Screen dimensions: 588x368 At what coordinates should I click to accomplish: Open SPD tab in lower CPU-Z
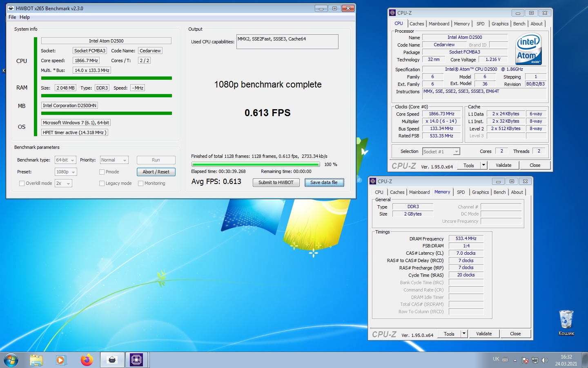point(461,192)
